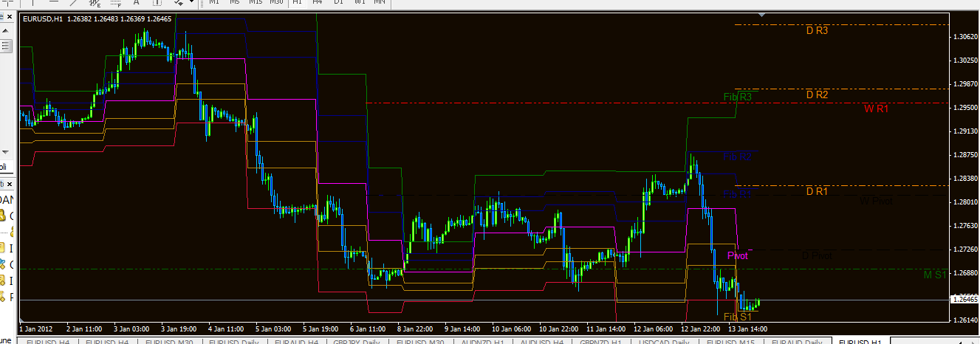980x344 pixels.
Task: Select the arrows objects tool
Action: 178,2
